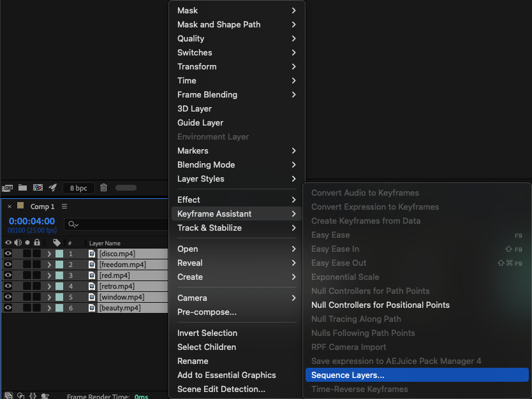
Task: Click the window.mp4 footage file icon
Action: [x=92, y=297]
